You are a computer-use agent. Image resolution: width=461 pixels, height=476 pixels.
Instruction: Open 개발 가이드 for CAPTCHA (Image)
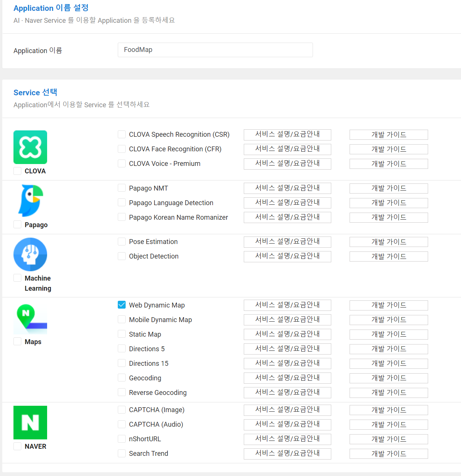pos(389,410)
